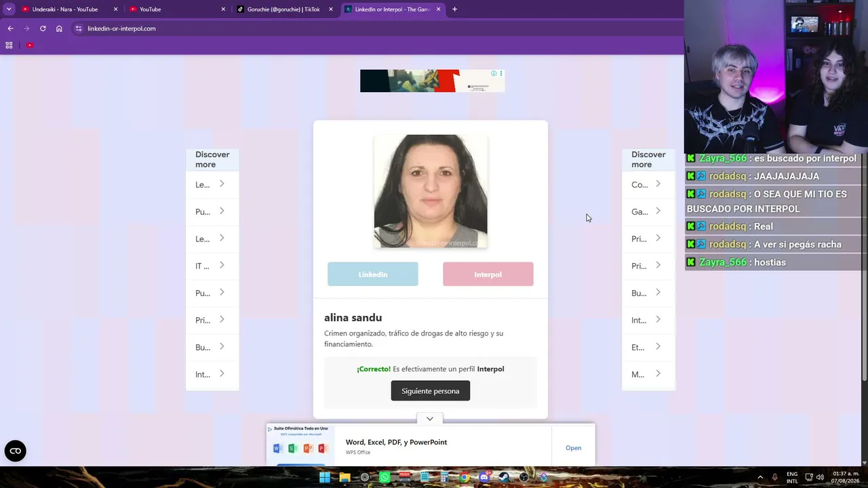Image resolution: width=868 pixels, height=488 pixels.
Task: Collapse the bottom WPS Office ad
Action: click(x=430, y=419)
